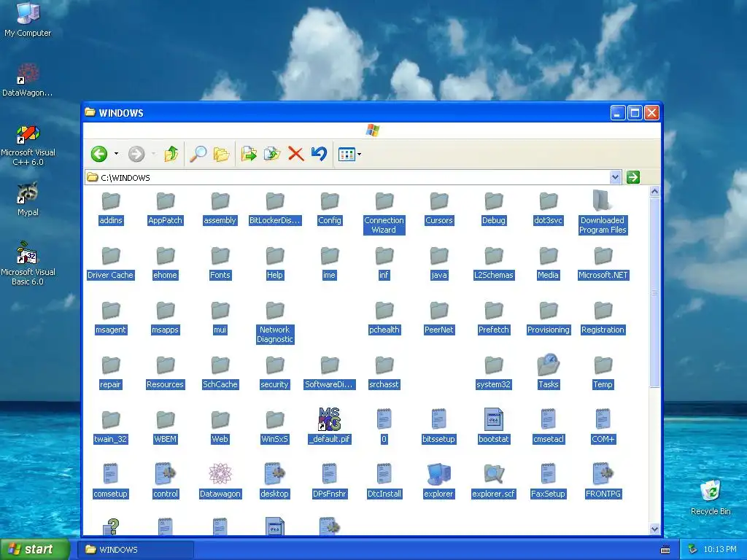
Task: Click the pchealth folder label
Action: 384,330
